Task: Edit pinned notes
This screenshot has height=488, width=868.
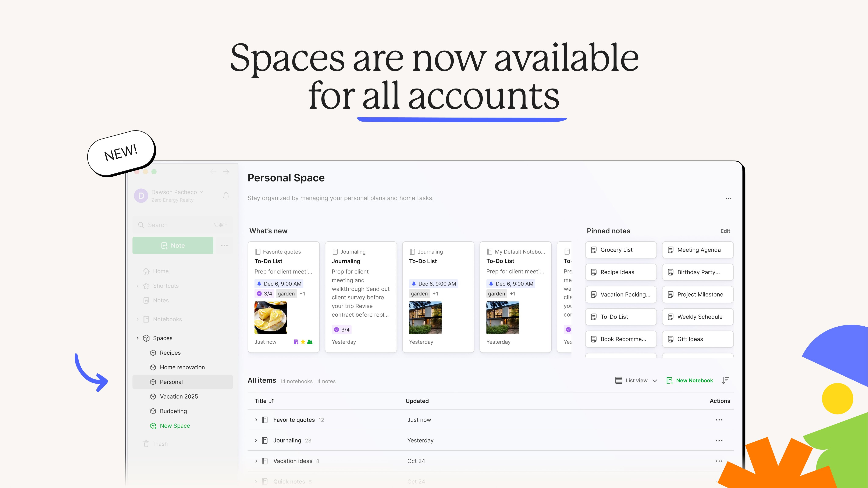Action: click(x=725, y=231)
